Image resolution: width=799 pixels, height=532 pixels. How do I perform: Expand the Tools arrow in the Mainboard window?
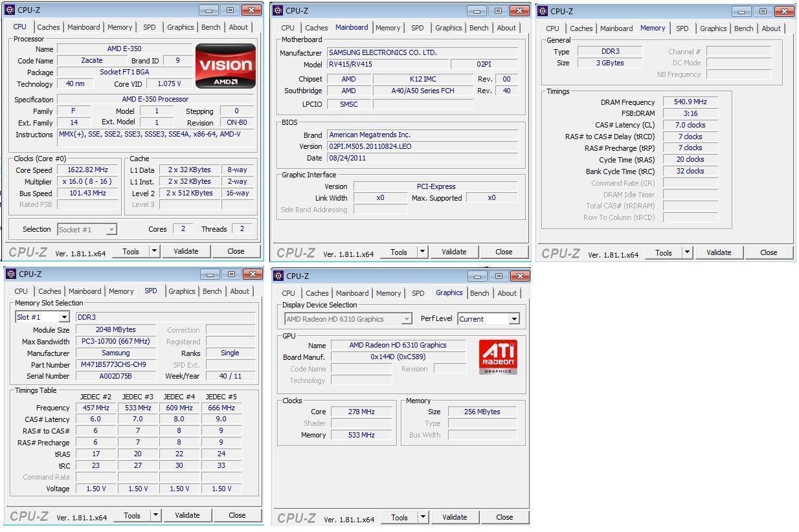[x=422, y=252]
